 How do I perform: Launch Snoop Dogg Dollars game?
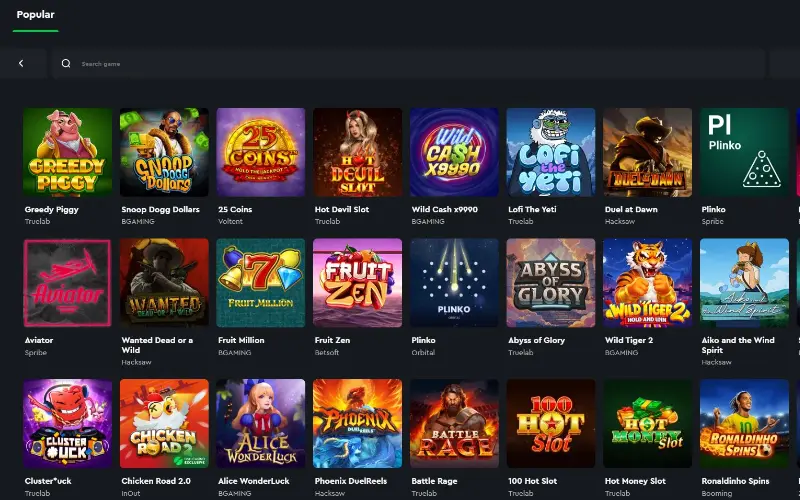coord(164,152)
